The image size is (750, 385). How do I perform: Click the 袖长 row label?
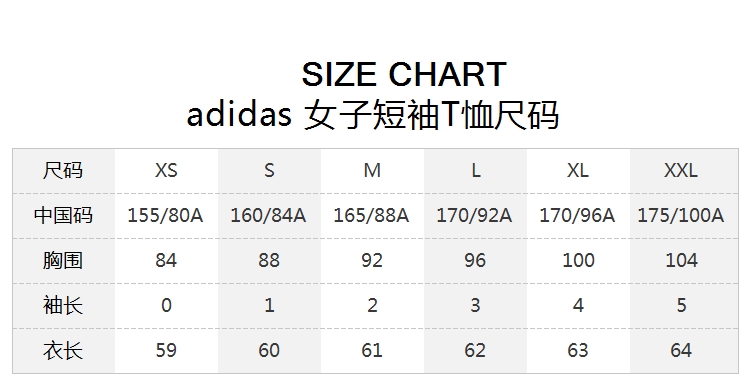63,306
